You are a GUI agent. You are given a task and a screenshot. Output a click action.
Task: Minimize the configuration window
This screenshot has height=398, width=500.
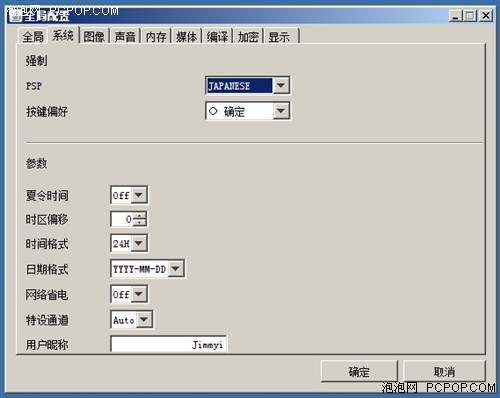point(455,15)
